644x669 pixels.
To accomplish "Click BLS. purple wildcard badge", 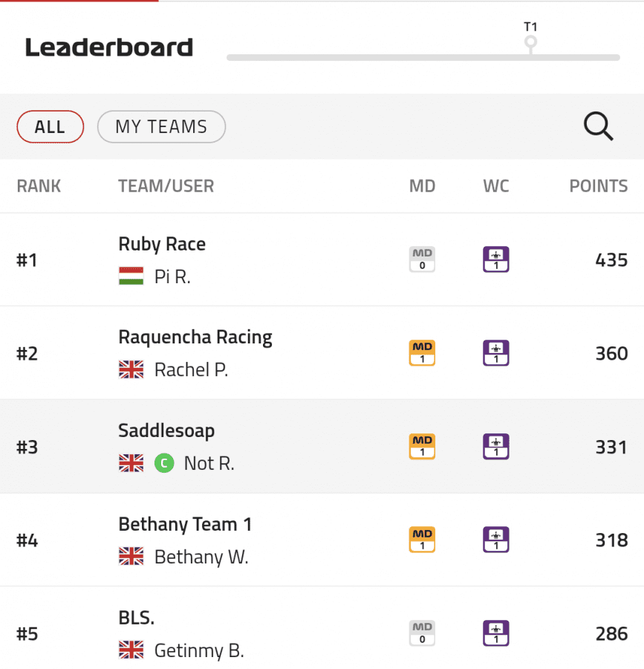I will click(495, 633).
